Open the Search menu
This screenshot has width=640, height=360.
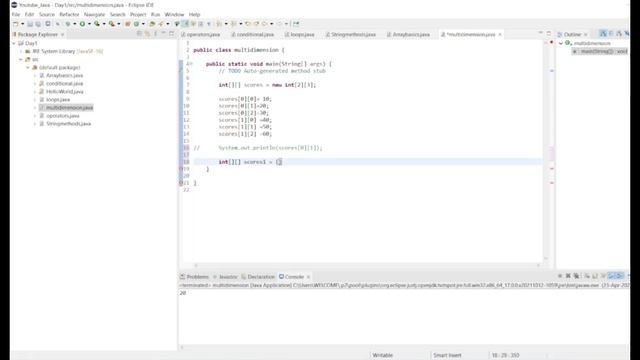[x=118, y=14]
